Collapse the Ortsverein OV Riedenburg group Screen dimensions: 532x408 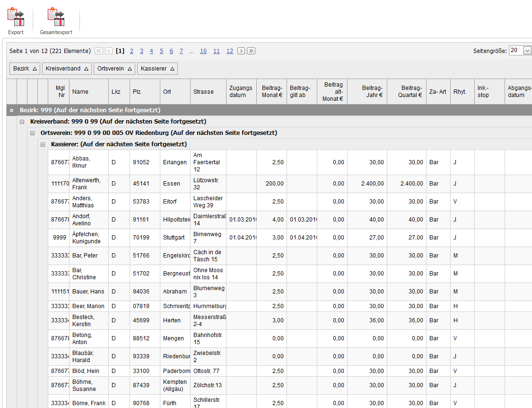(x=33, y=133)
